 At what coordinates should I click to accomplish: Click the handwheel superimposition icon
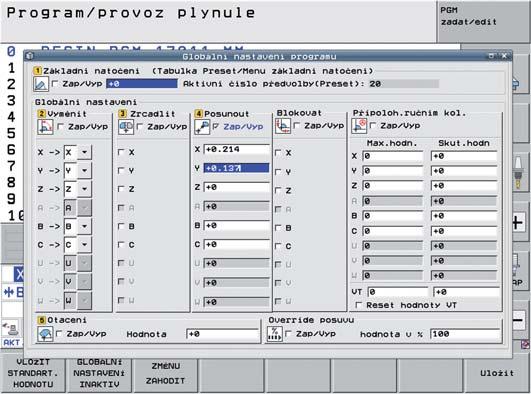pyautogui.click(x=359, y=126)
